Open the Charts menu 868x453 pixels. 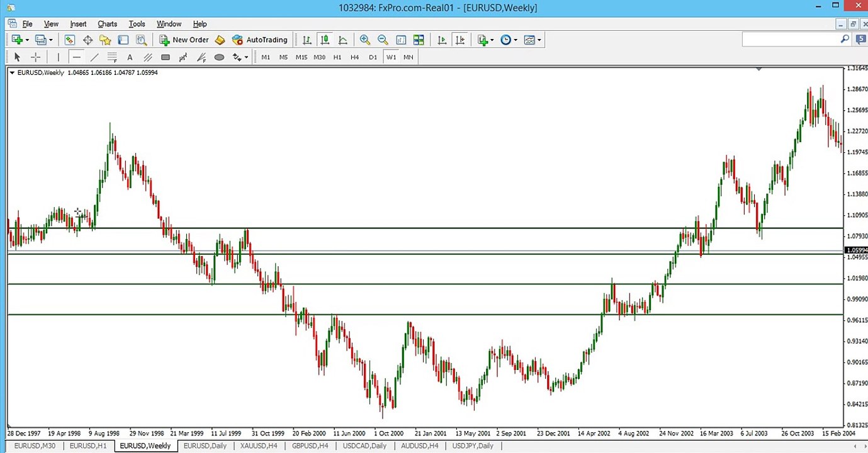click(x=107, y=24)
